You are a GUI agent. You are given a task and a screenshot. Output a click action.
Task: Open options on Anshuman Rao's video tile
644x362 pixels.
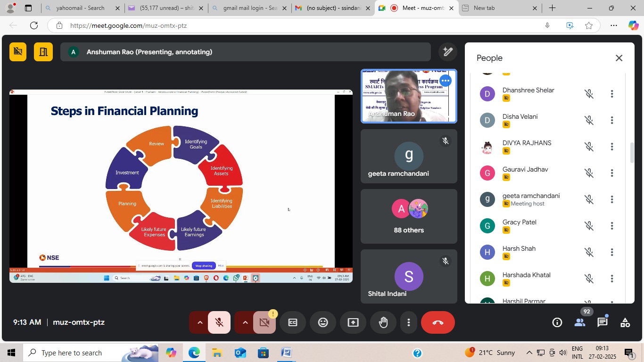(x=446, y=81)
